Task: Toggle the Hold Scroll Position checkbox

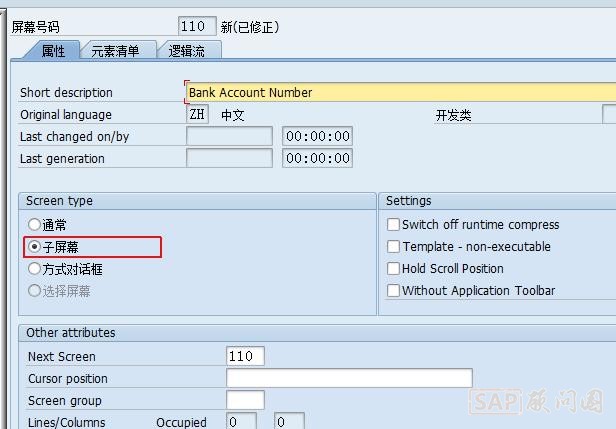Action: [394, 269]
